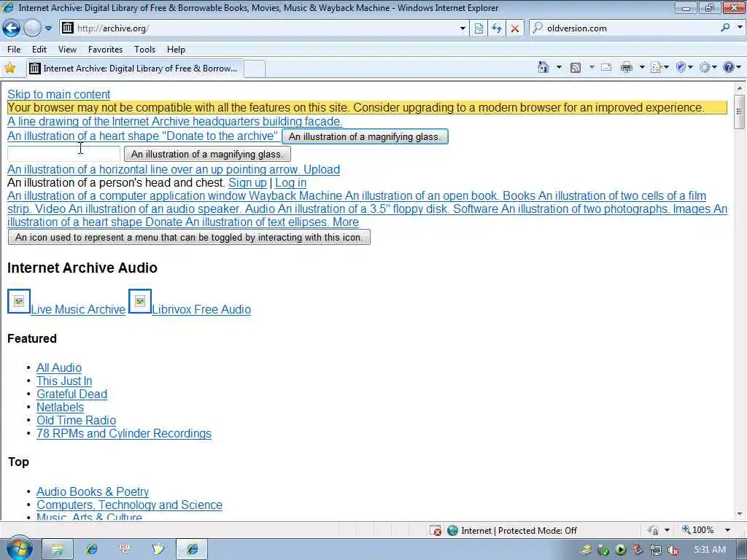
Task: Click the Librivox broken image thumbnail
Action: click(x=140, y=301)
